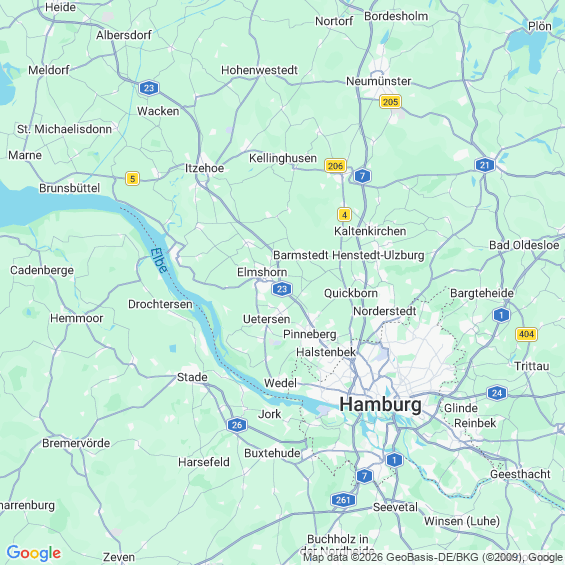Click the Stade town label

[192, 377]
